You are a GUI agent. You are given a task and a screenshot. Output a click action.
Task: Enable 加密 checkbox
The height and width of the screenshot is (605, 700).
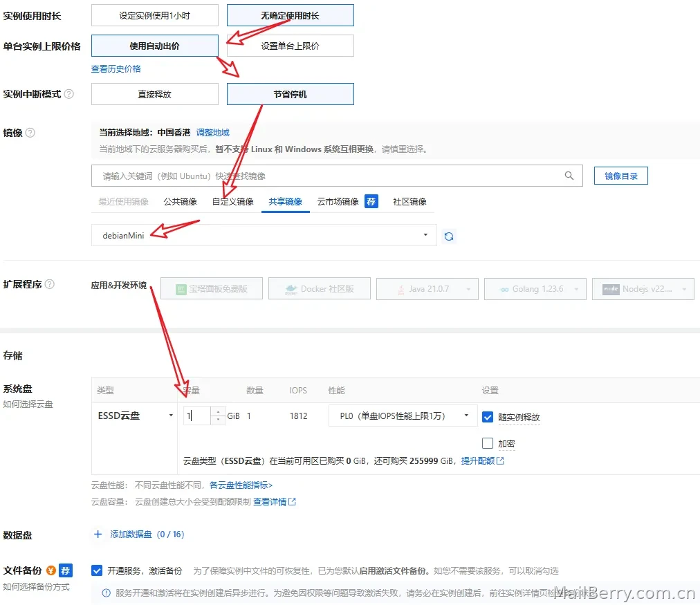pyautogui.click(x=488, y=443)
